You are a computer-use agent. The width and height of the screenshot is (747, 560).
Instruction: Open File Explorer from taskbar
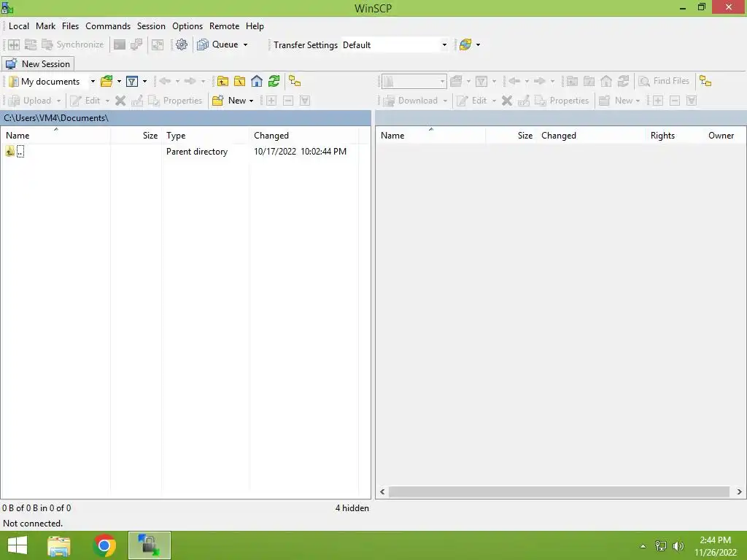[59, 545]
